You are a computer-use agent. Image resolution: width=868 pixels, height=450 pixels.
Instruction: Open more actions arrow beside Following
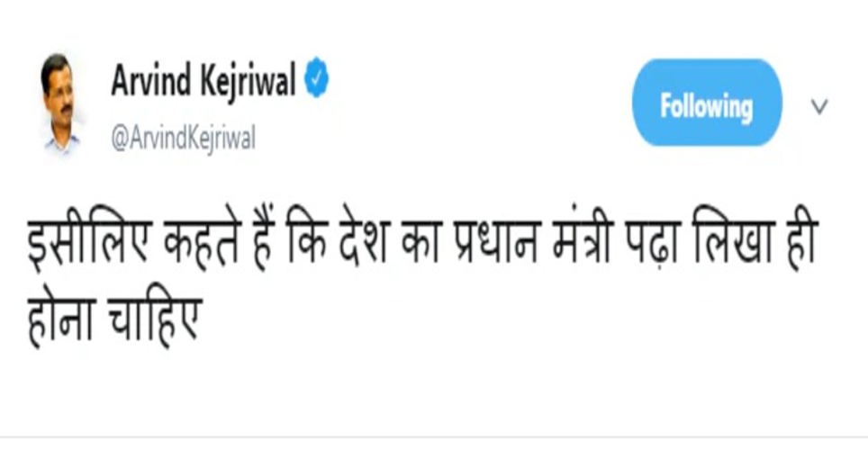pyautogui.click(x=819, y=105)
